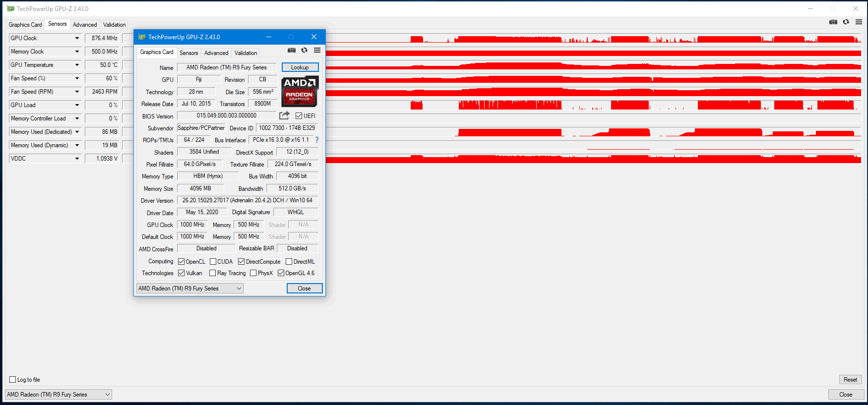Click the Shaders value 3584 Unified

pyautogui.click(x=204, y=152)
